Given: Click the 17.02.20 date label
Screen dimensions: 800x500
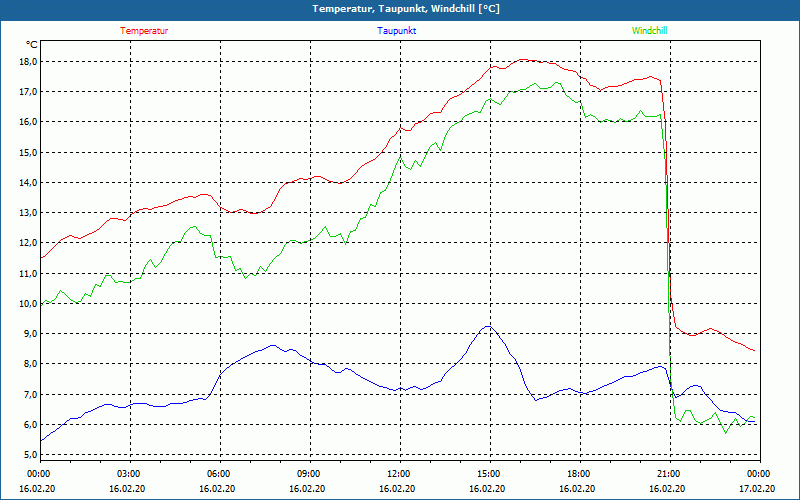Looking at the screenshot, I should coord(757,489).
